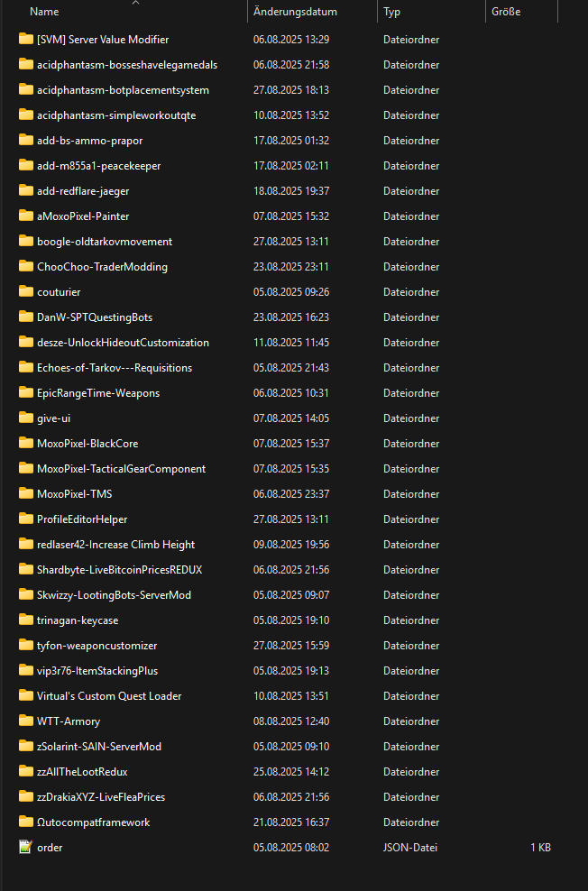Image resolution: width=588 pixels, height=891 pixels.
Task: Sort by the Name column header
Action: [x=44, y=12]
